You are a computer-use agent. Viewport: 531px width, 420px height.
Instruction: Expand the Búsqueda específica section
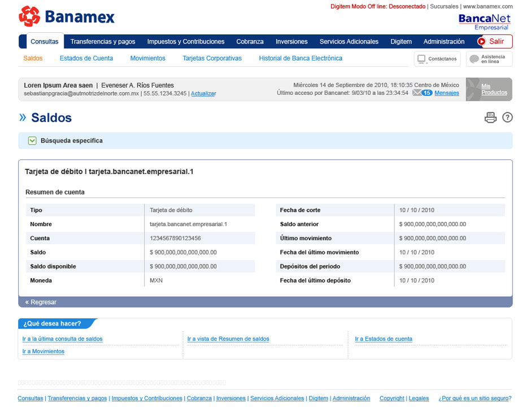[x=32, y=141]
